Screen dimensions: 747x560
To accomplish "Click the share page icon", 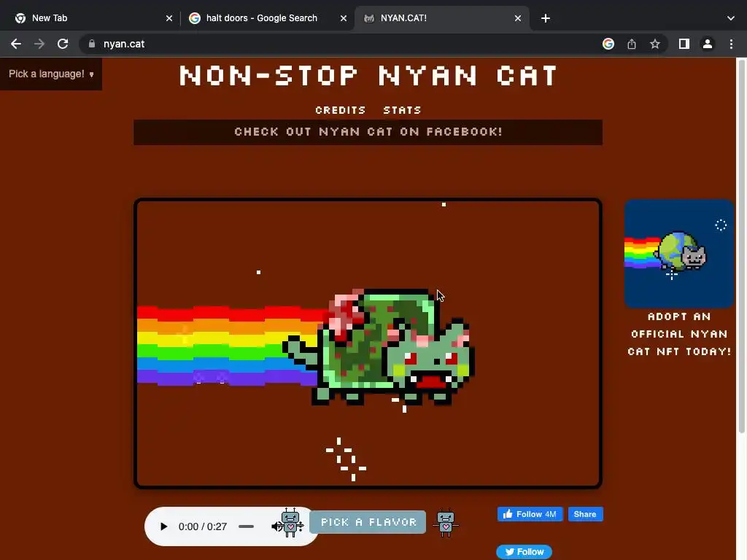I will click(x=632, y=44).
